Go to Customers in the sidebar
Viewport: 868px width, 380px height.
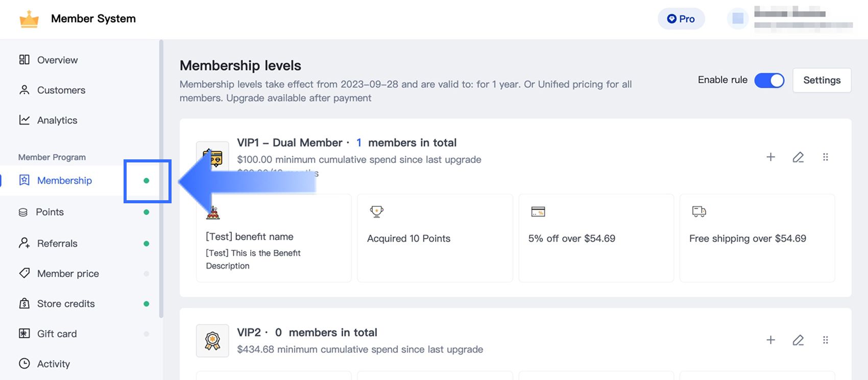click(x=61, y=90)
